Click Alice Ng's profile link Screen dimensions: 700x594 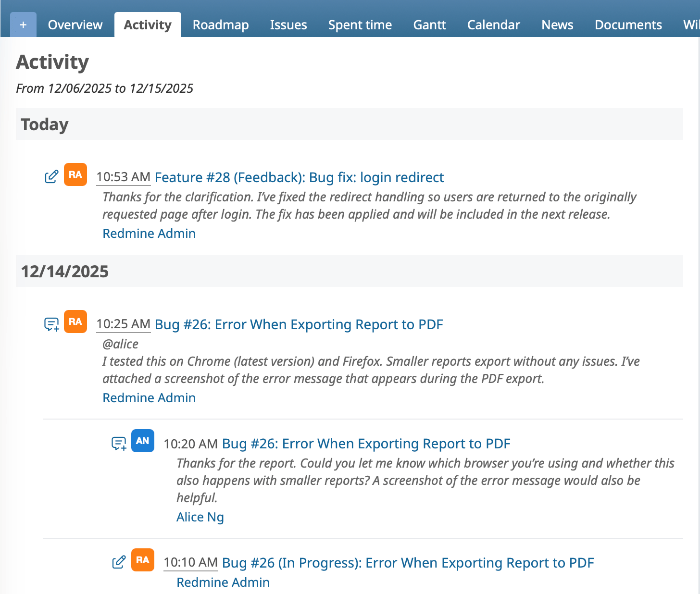[200, 517]
